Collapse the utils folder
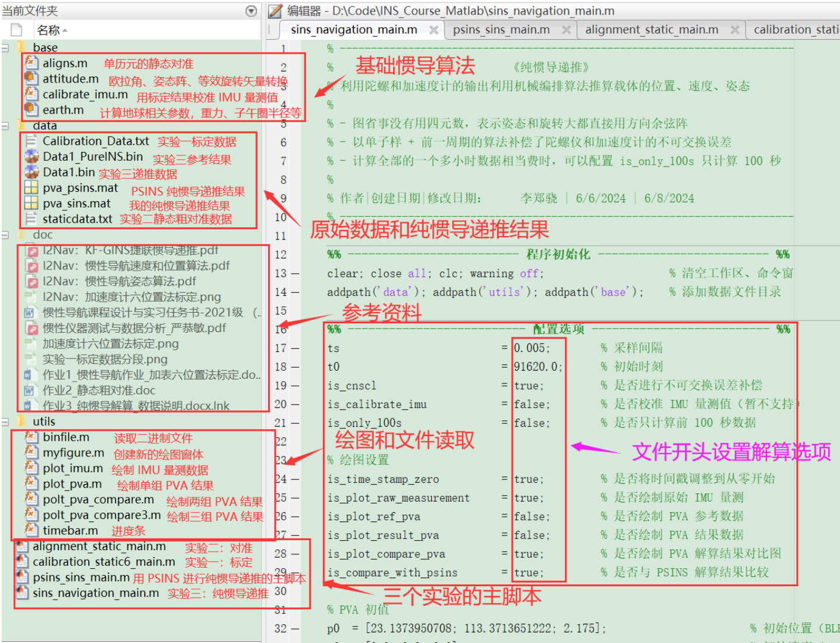Viewport: 840px width, 643px height. pos(6,421)
